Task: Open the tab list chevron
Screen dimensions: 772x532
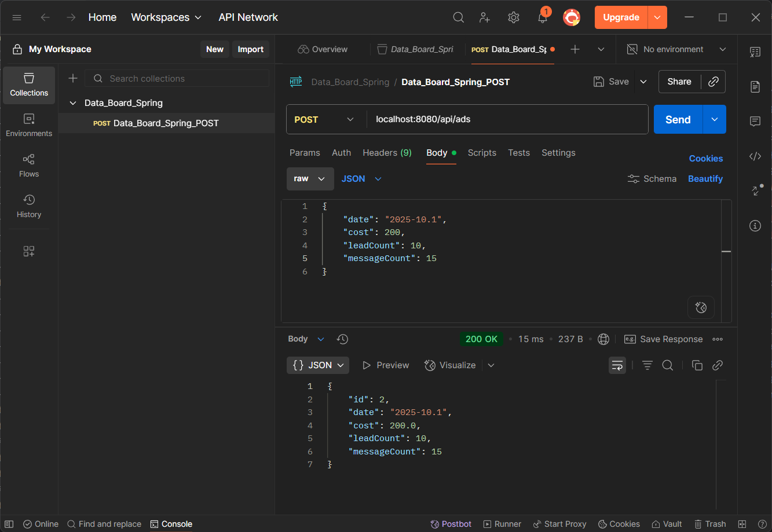Action: point(601,49)
